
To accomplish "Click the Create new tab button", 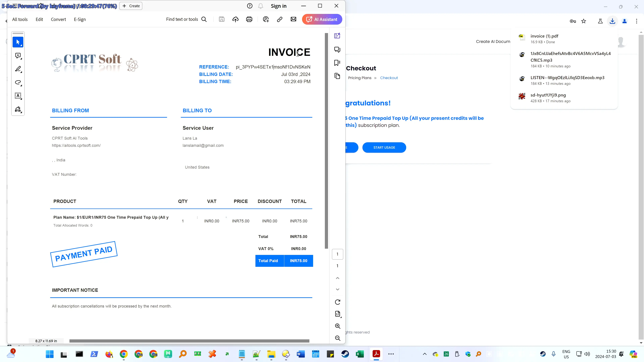I will pyautogui.click(x=131, y=6).
